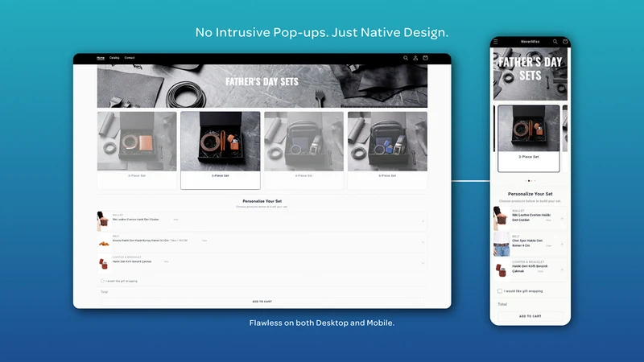The image size is (644, 362).
Task: Tap the active carousel dot on mobile
Action: point(529,180)
